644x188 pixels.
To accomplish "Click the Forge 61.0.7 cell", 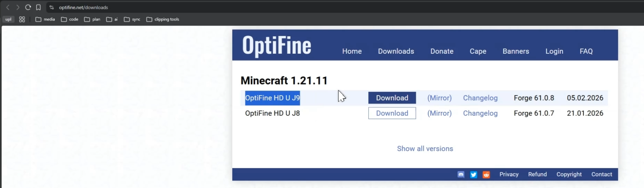I will click(534, 113).
